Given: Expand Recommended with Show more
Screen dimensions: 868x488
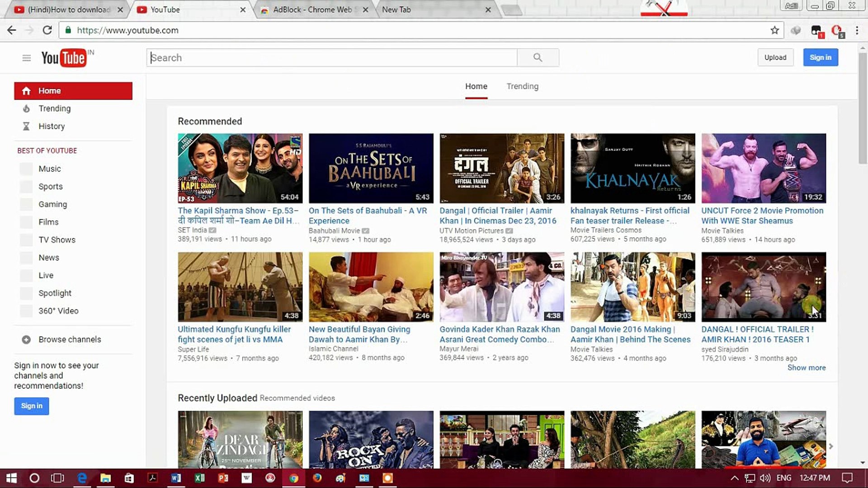Looking at the screenshot, I should coord(806,368).
